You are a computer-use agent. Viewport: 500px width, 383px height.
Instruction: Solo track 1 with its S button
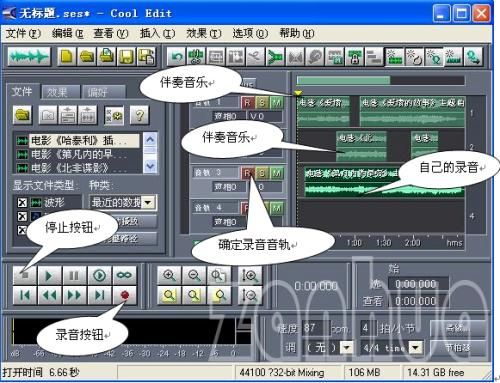click(x=262, y=103)
